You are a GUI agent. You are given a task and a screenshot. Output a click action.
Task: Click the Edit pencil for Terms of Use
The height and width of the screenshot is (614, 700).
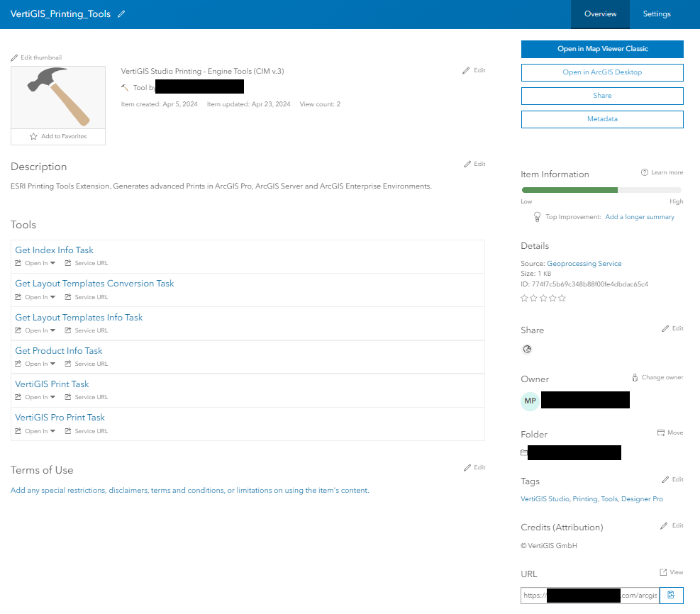pos(467,468)
